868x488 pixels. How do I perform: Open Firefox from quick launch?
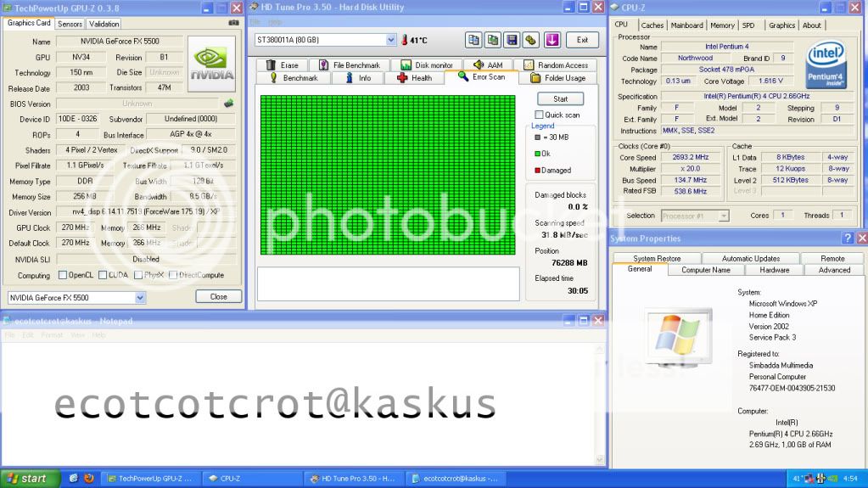pyautogui.click(x=88, y=478)
